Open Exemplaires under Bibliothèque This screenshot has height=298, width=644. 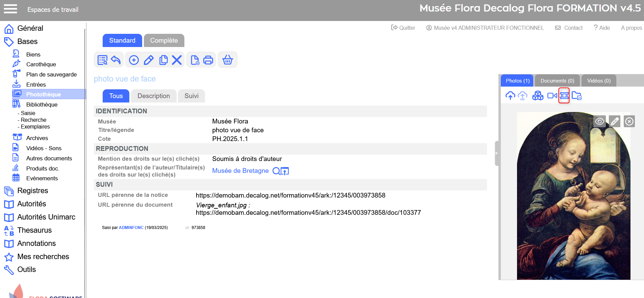pos(35,127)
